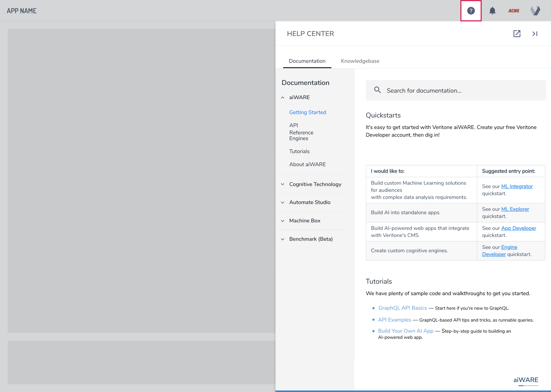Image resolution: width=551 pixels, height=392 pixels.
Task: Open the App Developer quickstart link
Action: [518, 228]
